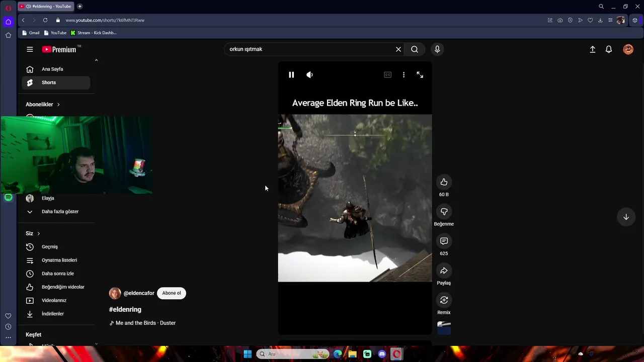Open the YouTube account avatar menu
644x362 pixels.
628,49
